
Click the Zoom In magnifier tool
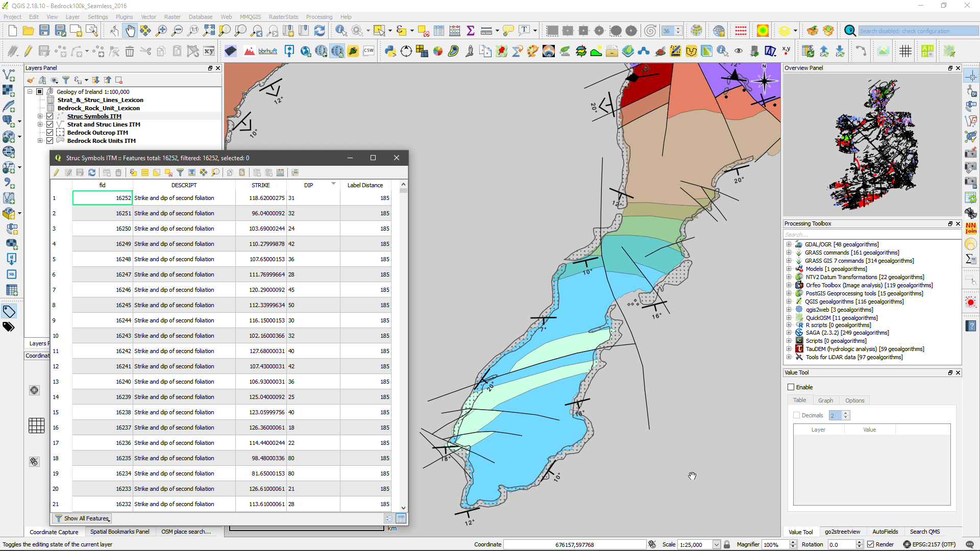[161, 31]
